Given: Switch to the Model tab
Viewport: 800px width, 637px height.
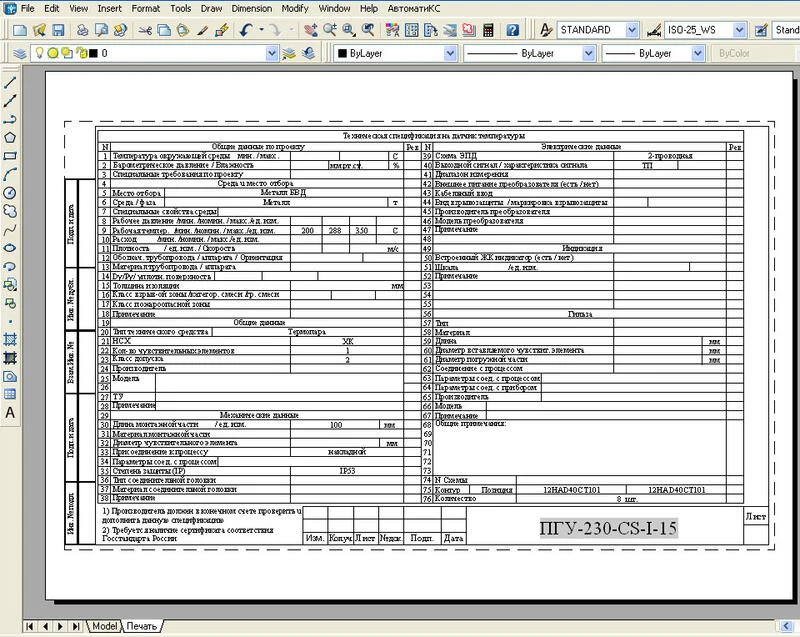Looking at the screenshot, I should tap(104, 626).
